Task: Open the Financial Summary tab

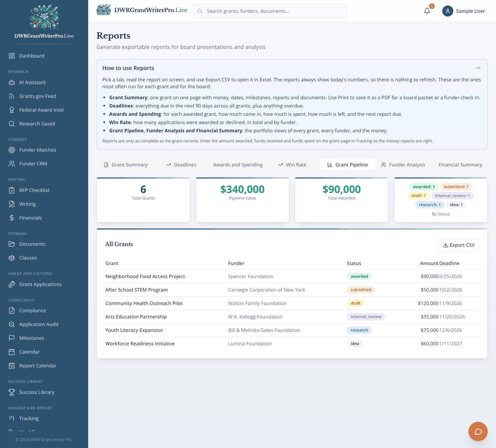Action: click(x=458, y=165)
